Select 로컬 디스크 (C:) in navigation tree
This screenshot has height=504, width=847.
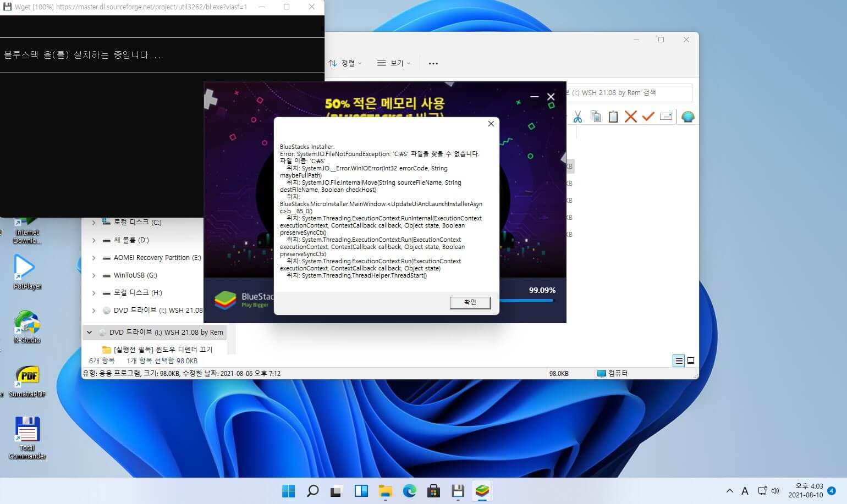[x=137, y=223]
